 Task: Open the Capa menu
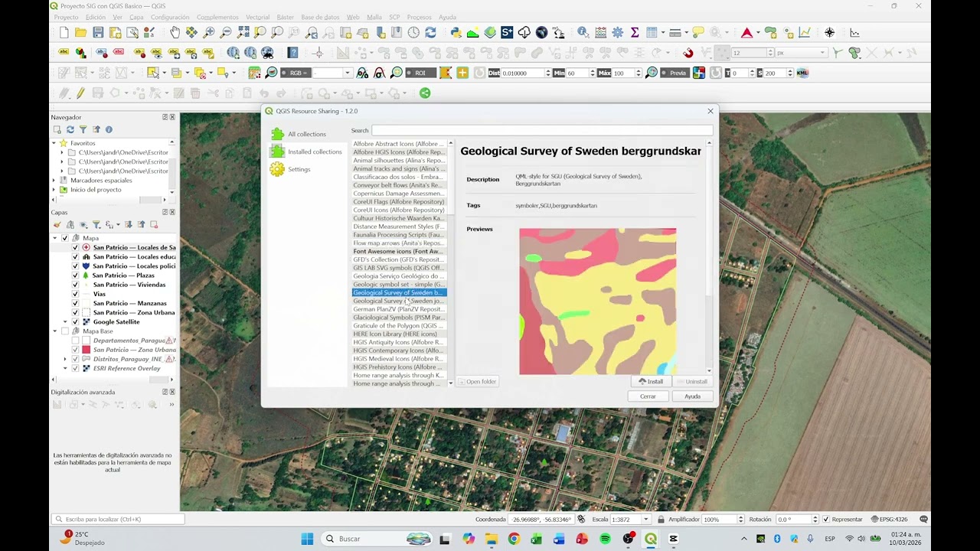pos(136,17)
